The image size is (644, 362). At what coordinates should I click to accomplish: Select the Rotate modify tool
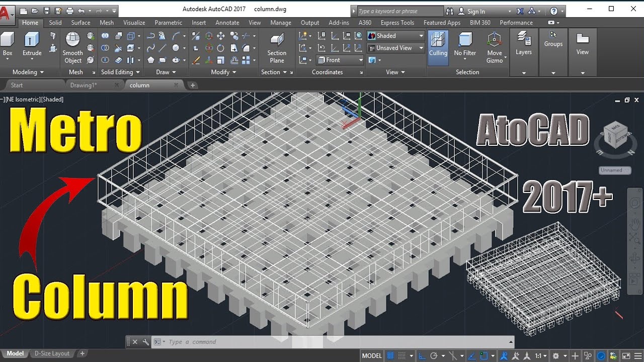coord(220,48)
